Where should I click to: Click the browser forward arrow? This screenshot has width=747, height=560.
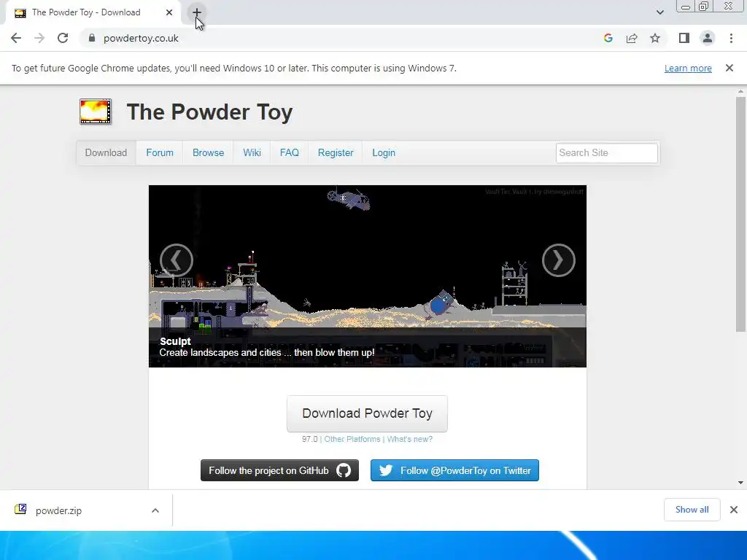[x=39, y=38]
